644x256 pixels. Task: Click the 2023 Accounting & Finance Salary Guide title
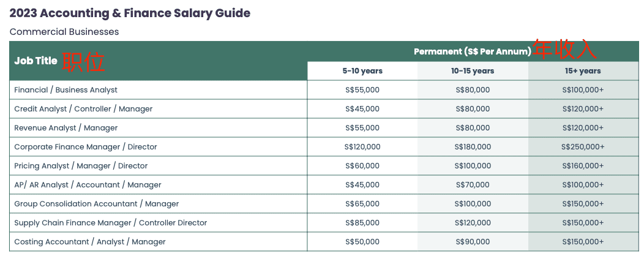(130, 13)
